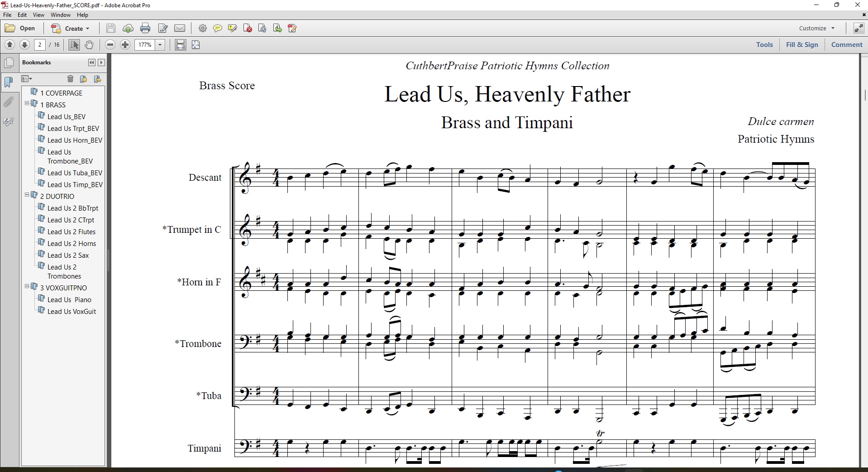Zoom out with the minus button
The width and height of the screenshot is (868, 472).
click(x=110, y=44)
